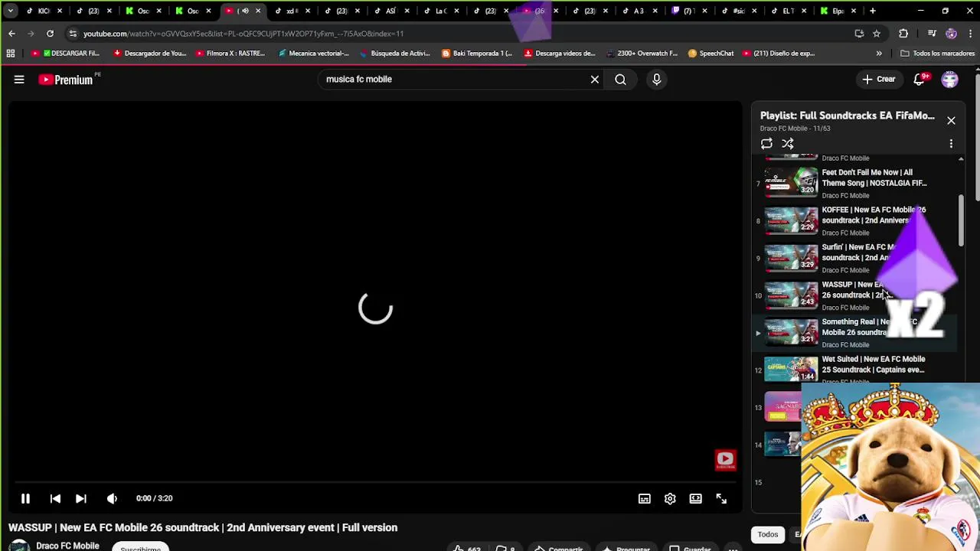Play the Surfin' soundtrack thumbnail

tap(792, 258)
